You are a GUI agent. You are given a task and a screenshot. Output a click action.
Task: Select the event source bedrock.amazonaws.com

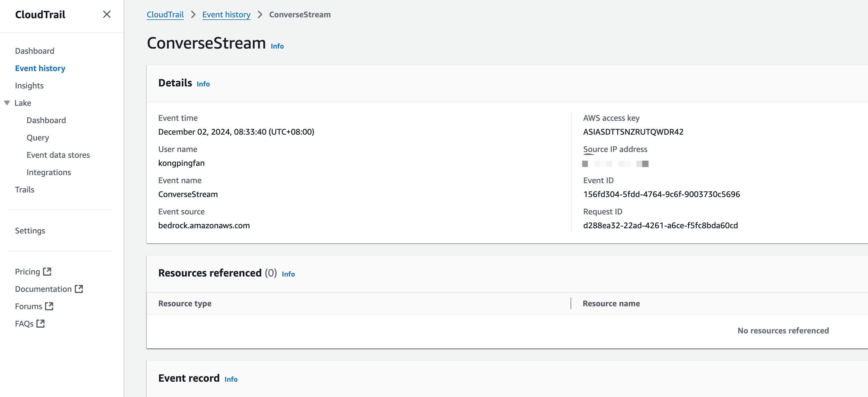tap(204, 225)
